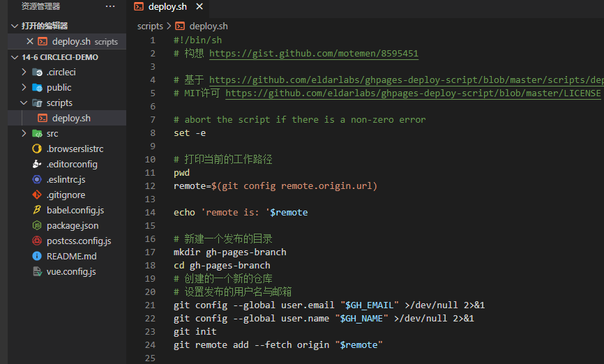The image size is (604, 364).
Task: Click the .gitignore git icon
Action: pyautogui.click(x=37, y=195)
